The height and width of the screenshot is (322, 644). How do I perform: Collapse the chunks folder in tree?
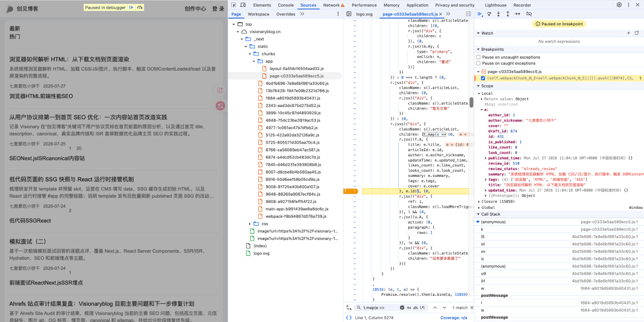(x=250, y=54)
